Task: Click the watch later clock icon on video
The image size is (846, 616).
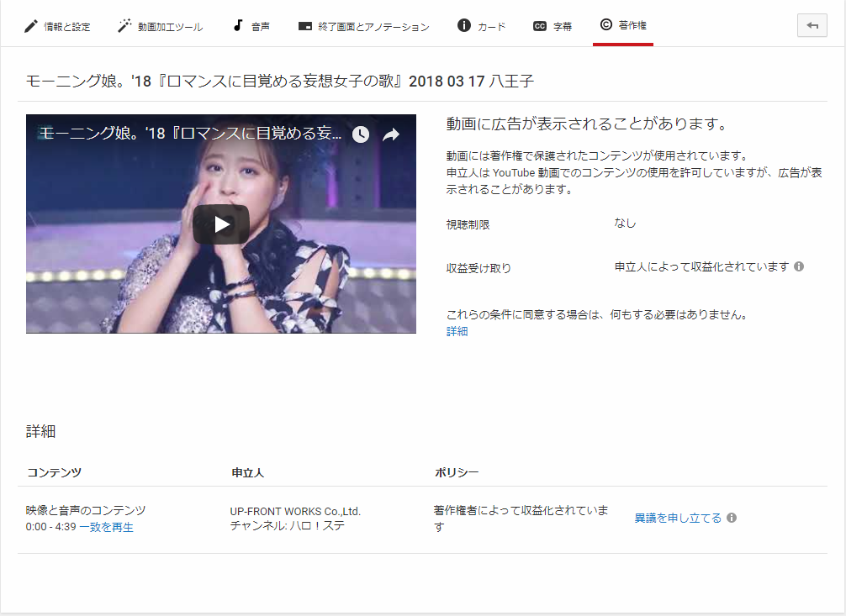Action: [x=361, y=134]
